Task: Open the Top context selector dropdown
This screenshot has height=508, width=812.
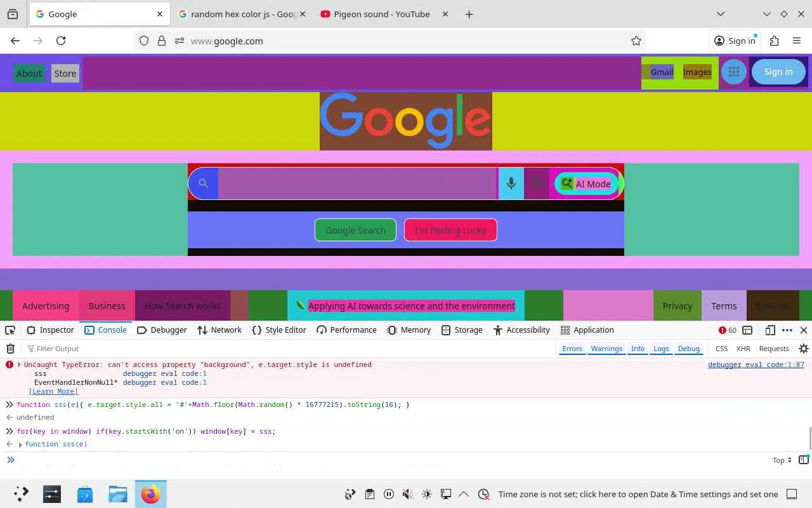Action: click(782, 460)
